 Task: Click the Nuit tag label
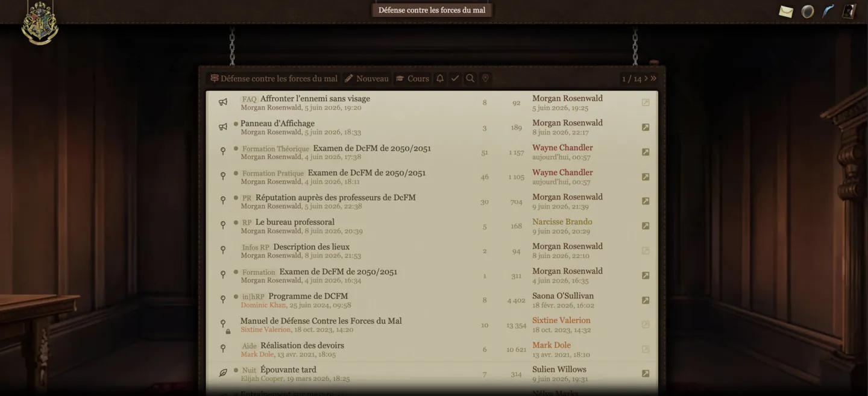(249, 371)
